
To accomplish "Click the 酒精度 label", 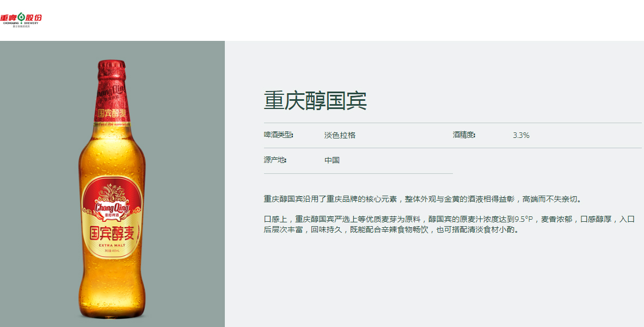I will (464, 135).
